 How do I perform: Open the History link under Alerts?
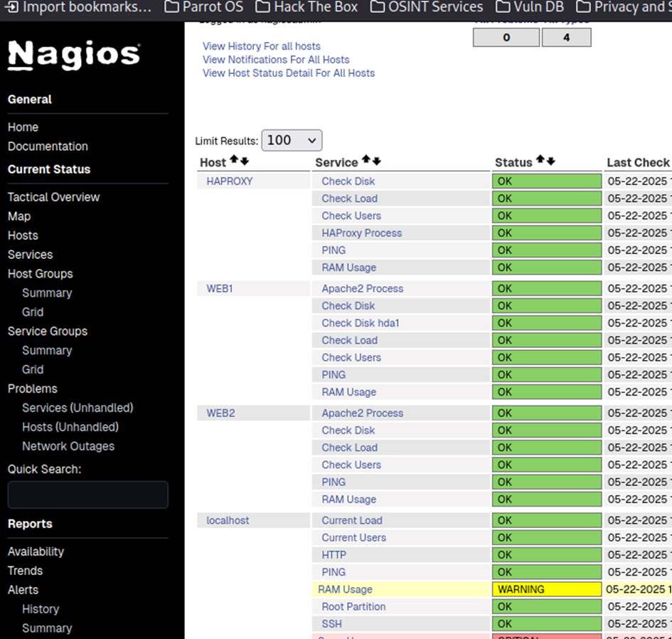point(41,609)
